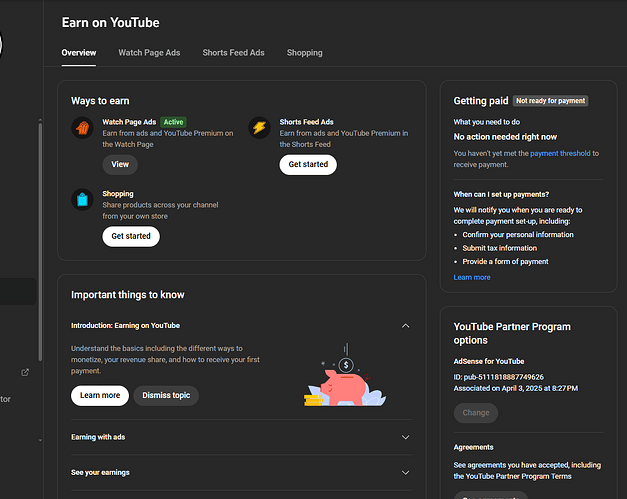Open the Watch Page Ads tab
627x499 pixels.
149,53
